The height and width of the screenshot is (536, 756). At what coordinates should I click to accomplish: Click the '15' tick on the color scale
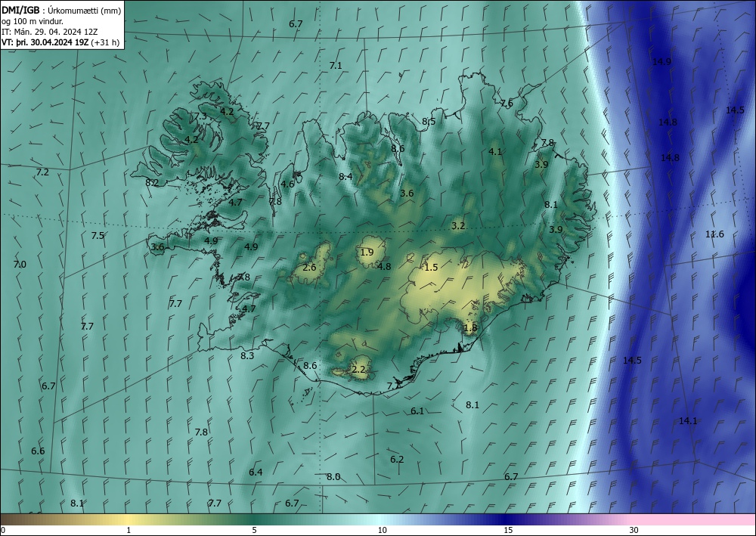point(508,530)
